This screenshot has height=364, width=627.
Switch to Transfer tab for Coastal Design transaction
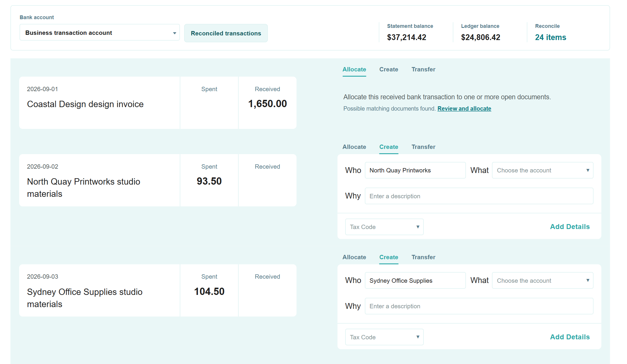[423, 69]
